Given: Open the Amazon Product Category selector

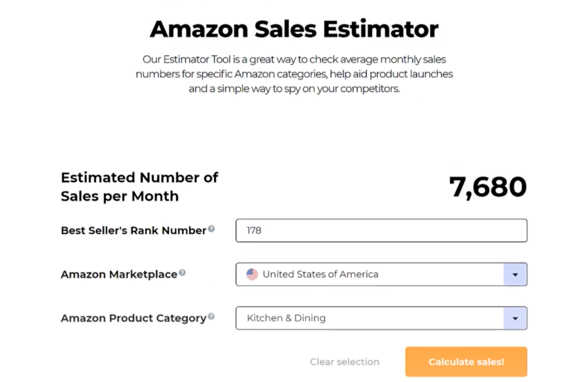Looking at the screenshot, I should point(372,318).
